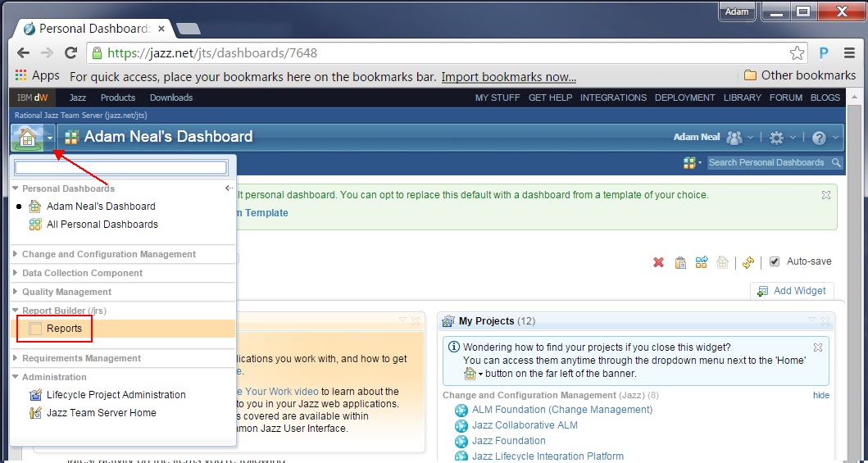The width and height of the screenshot is (868, 463).
Task: Click the dashboards grid icon dropdown
Action: pyautogui.click(x=692, y=162)
